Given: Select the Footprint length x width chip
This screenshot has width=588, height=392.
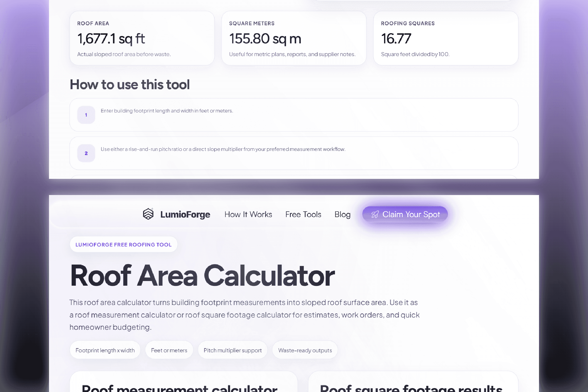Looking at the screenshot, I should [x=105, y=350].
